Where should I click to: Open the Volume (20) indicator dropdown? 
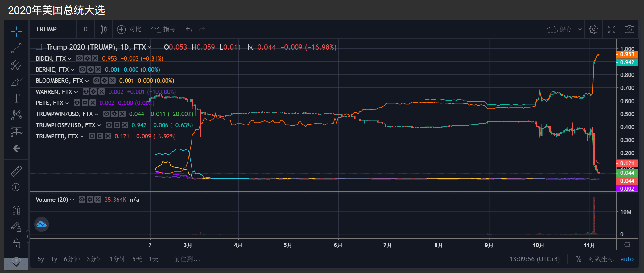[72, 200]
